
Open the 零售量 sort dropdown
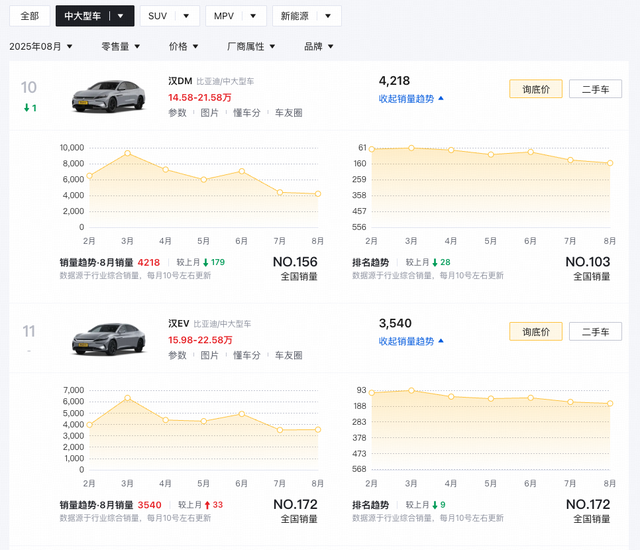(120, 46)
